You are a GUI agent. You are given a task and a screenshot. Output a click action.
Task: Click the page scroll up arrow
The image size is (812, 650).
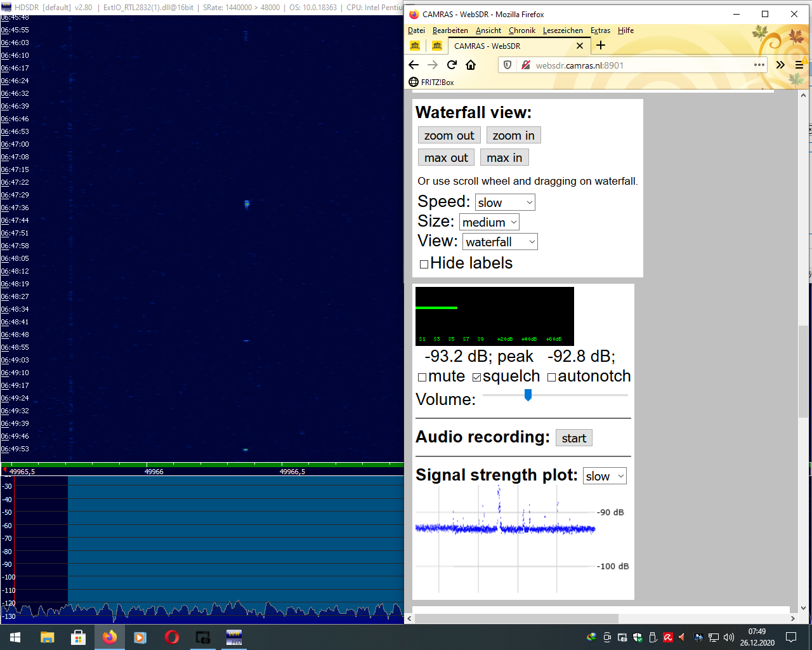pos(804,95)
